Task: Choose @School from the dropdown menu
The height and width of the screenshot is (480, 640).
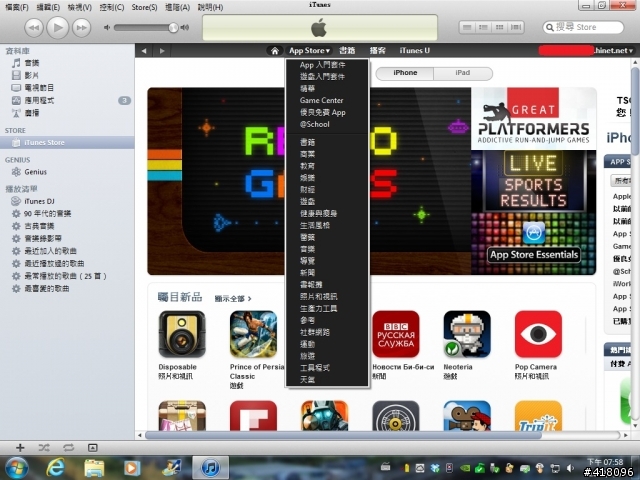Action: pyautogui.click(x=314, y=124)
